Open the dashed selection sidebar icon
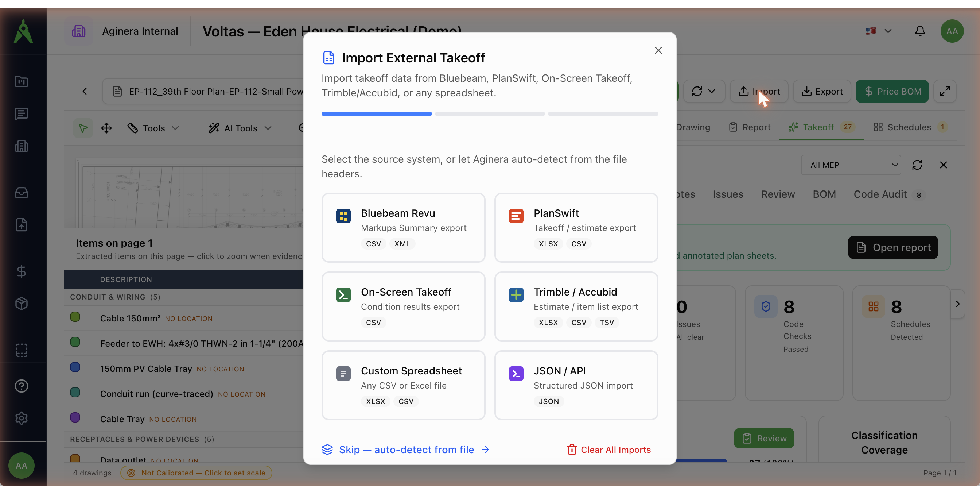 [22, 350]
